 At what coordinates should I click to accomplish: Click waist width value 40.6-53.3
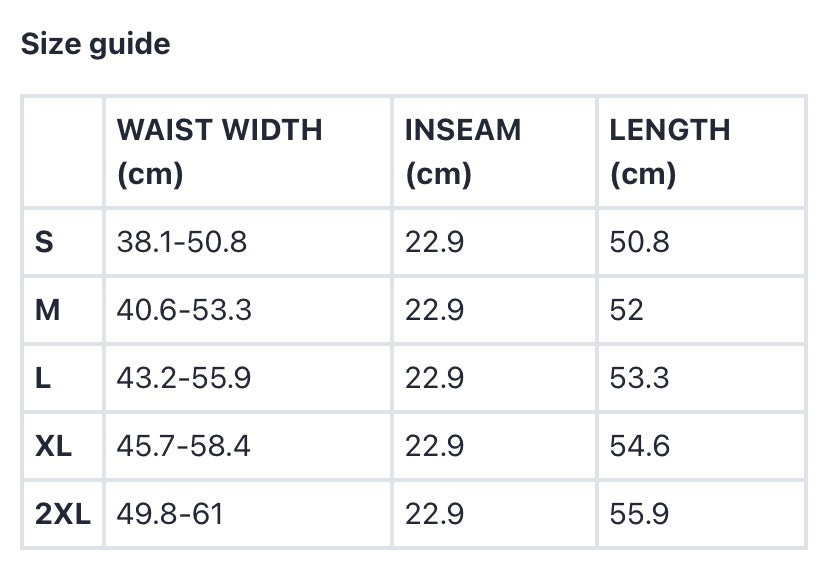[184, 310]
